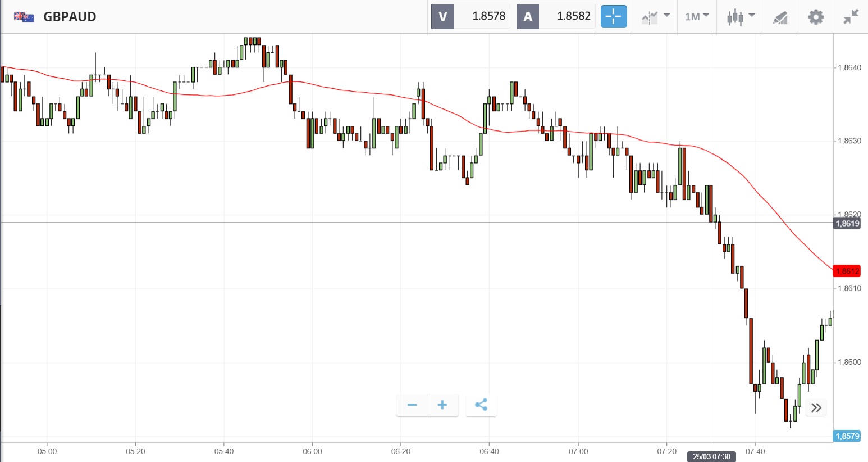Share the chart
This screenshot has height=462, width=868.
481,405
